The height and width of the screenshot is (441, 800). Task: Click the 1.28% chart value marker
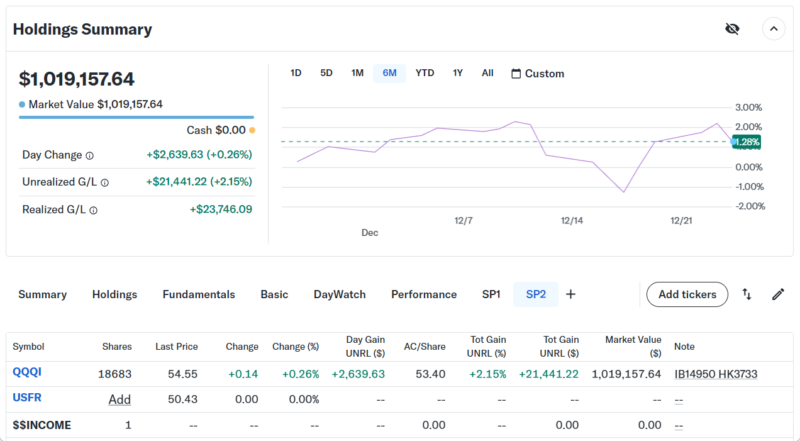coord(746,142)
